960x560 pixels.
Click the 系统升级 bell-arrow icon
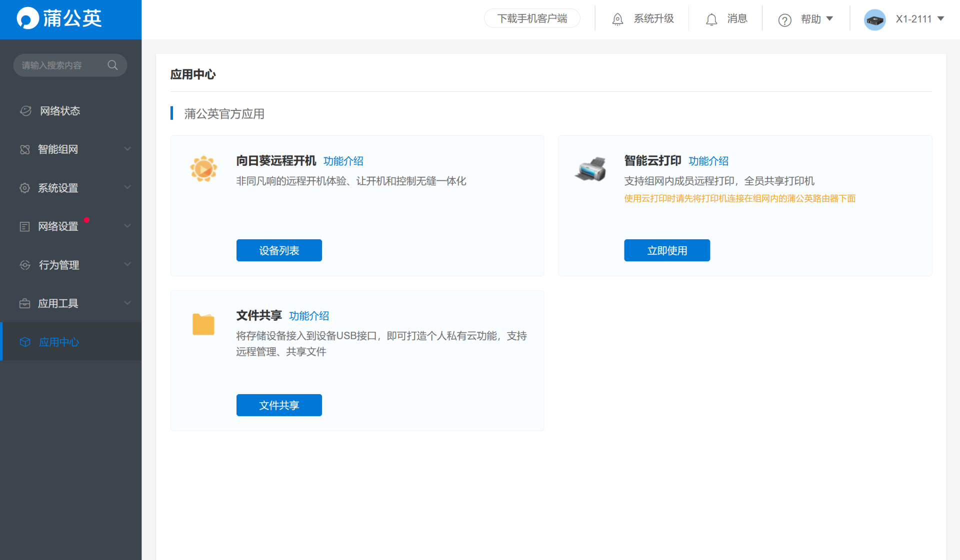point(617,19)
